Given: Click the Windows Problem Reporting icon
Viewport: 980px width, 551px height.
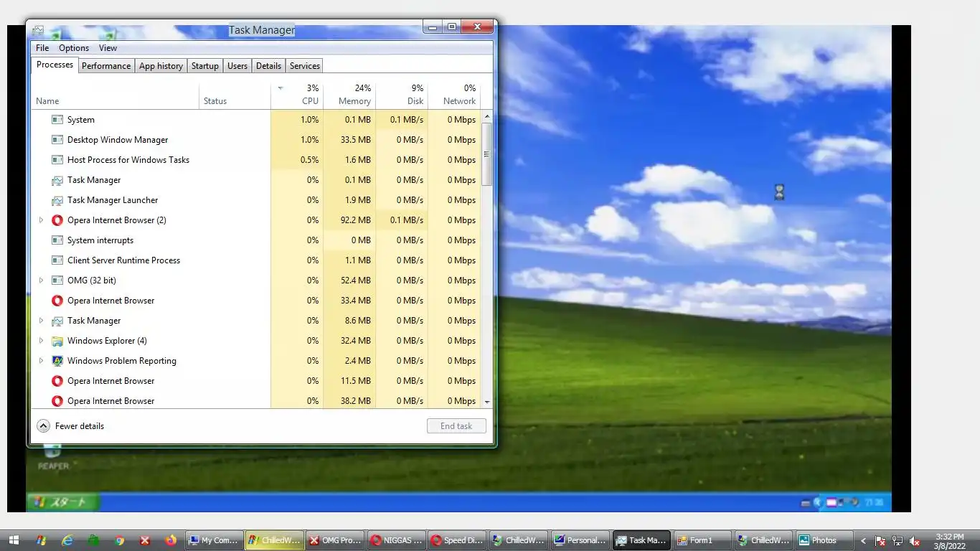Looking at the screenshot, I should point(57,361).
